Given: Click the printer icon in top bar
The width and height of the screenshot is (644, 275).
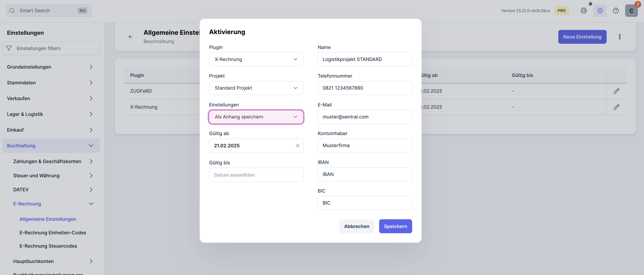Looking at the screenshot, I should [583, 10].
